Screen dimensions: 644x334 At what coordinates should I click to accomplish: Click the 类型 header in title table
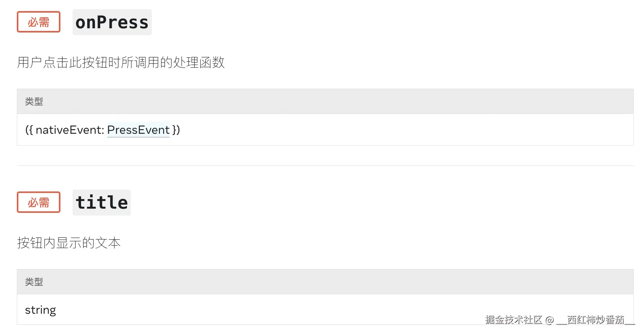pyautogui.click(x=34, y=282)
